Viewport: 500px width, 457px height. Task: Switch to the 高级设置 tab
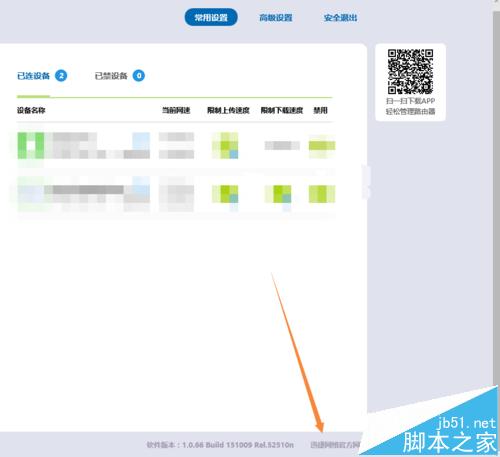pos(276,18)
